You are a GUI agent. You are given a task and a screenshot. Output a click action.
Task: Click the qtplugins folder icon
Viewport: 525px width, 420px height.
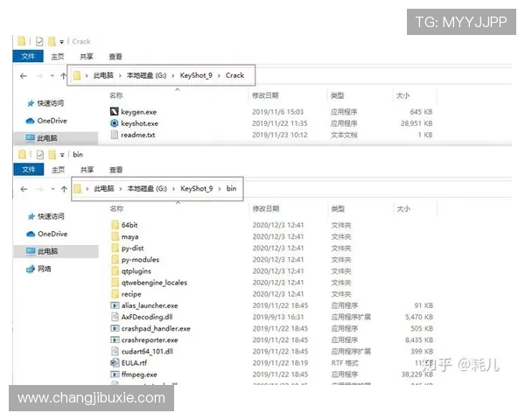click(x=115, y=270)
